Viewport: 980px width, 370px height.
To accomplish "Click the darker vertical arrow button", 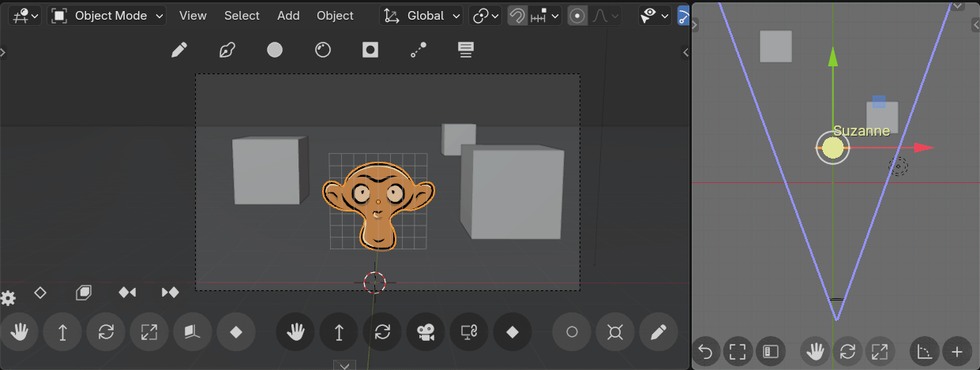I will click(340, 332).
